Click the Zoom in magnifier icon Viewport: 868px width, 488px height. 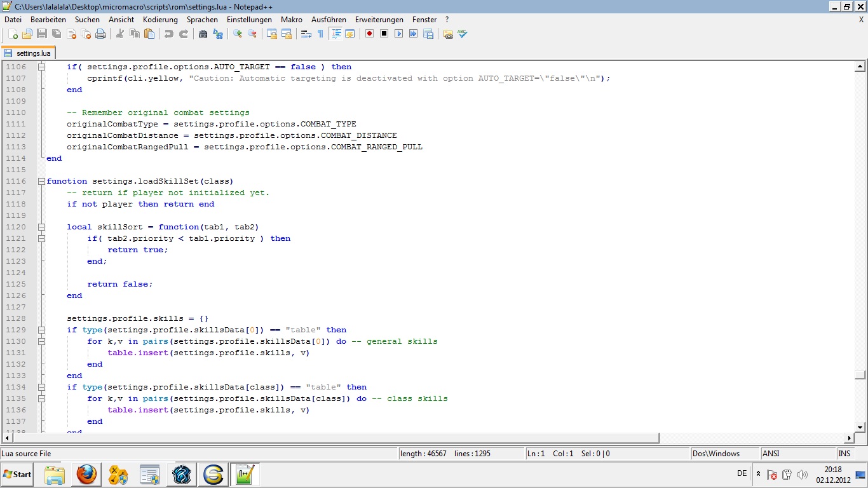pos(238,34)
